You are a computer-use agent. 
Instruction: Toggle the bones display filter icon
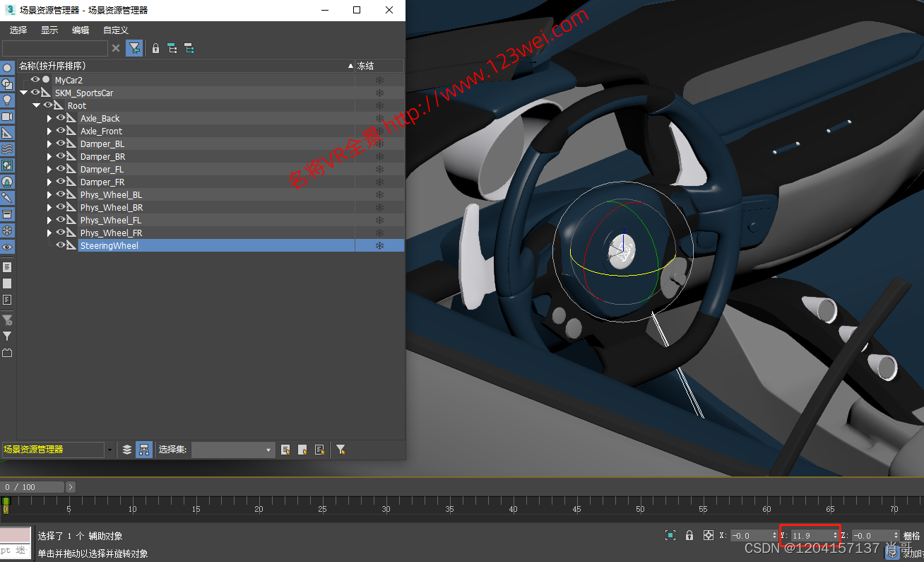[7, 198]
